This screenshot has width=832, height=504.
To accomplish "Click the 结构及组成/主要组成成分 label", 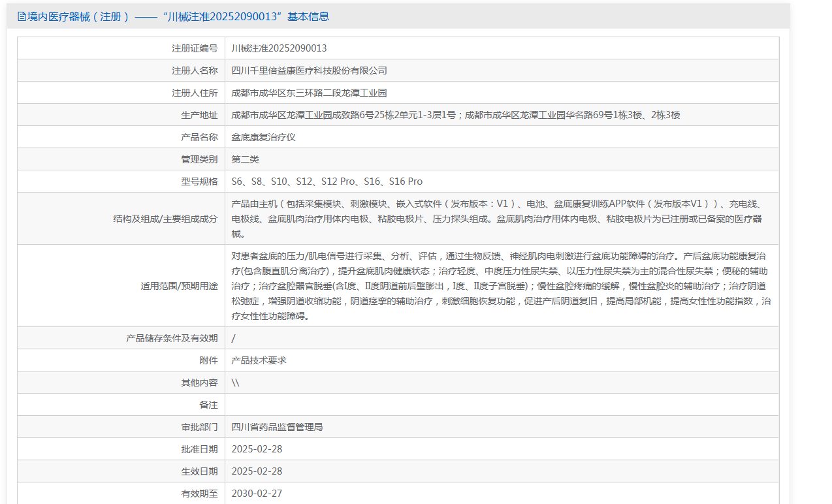I will [x=165, y=219].
